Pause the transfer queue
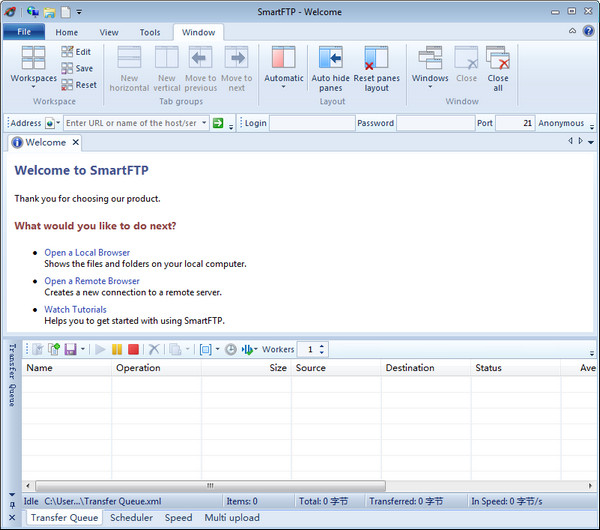 (117, 349)
